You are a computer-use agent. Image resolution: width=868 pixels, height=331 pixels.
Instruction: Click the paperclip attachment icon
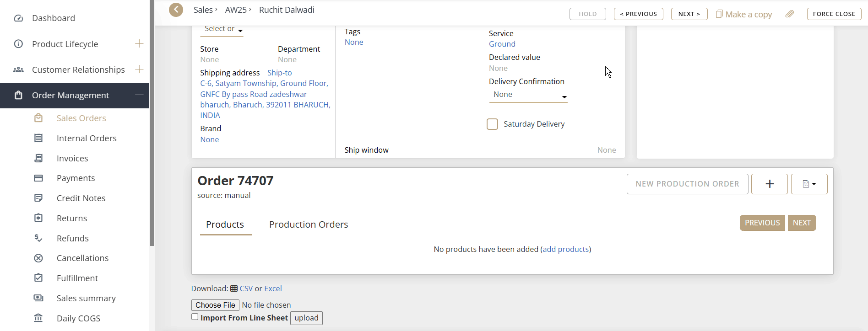coord(789,14)
